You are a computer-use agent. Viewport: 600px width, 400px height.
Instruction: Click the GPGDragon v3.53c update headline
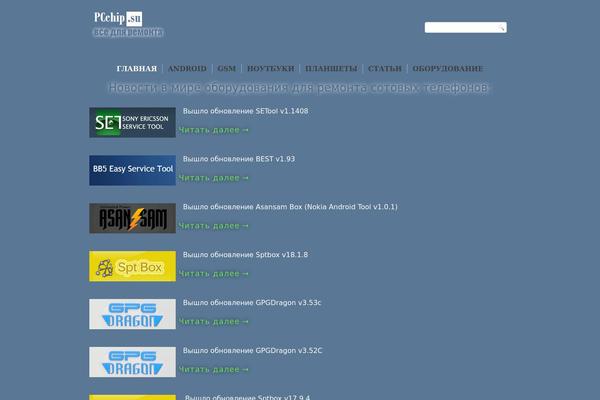click(252, 302)
